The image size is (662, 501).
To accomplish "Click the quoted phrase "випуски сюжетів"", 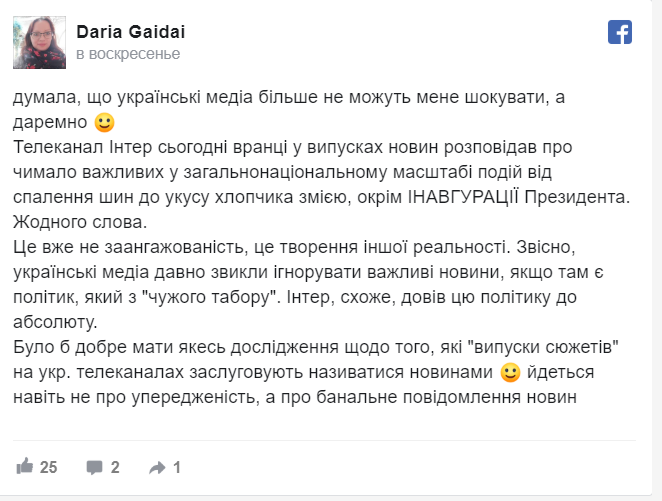I will pos(544,347).
